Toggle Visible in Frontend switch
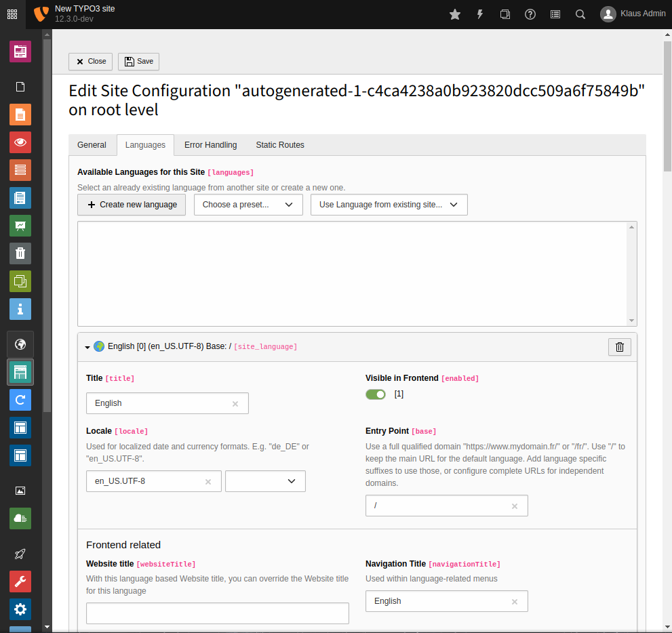Image resolution: width=672 pixels, height=633 pixels. coord(376,394)
